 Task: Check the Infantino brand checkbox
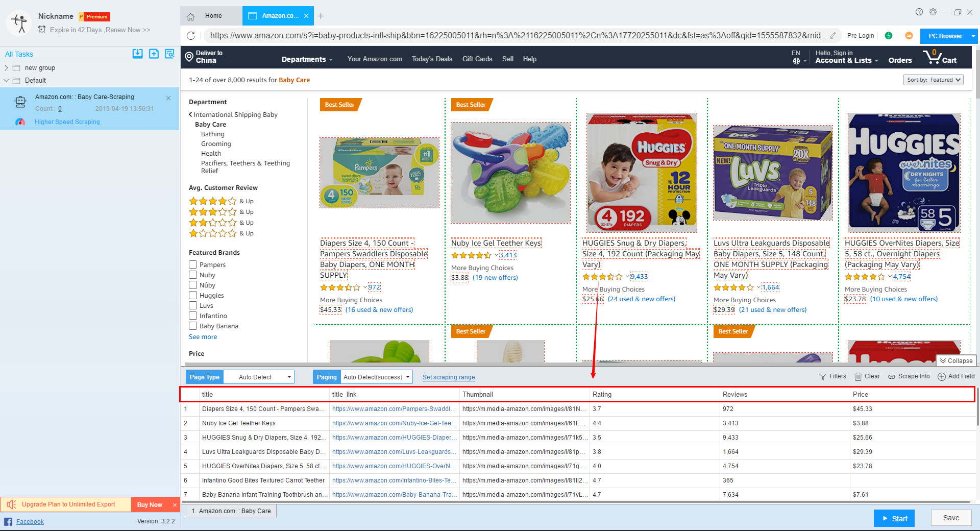click(193, 316)
